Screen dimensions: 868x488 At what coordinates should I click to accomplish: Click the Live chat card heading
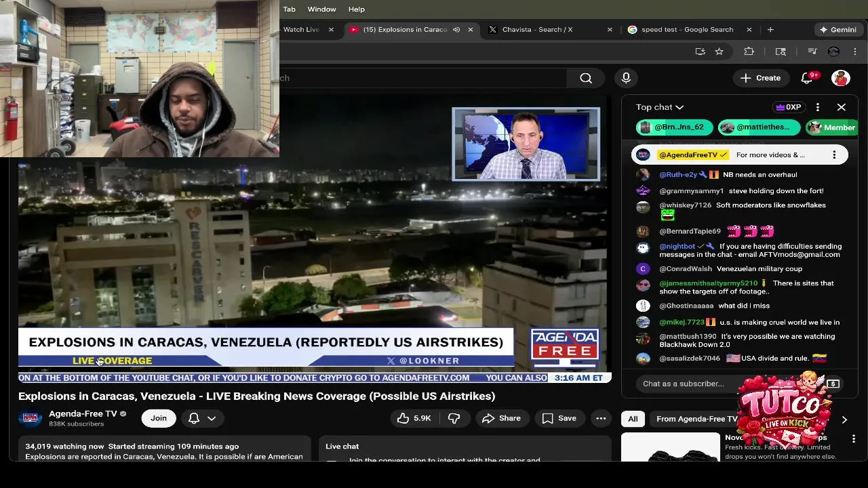[342, 446]
